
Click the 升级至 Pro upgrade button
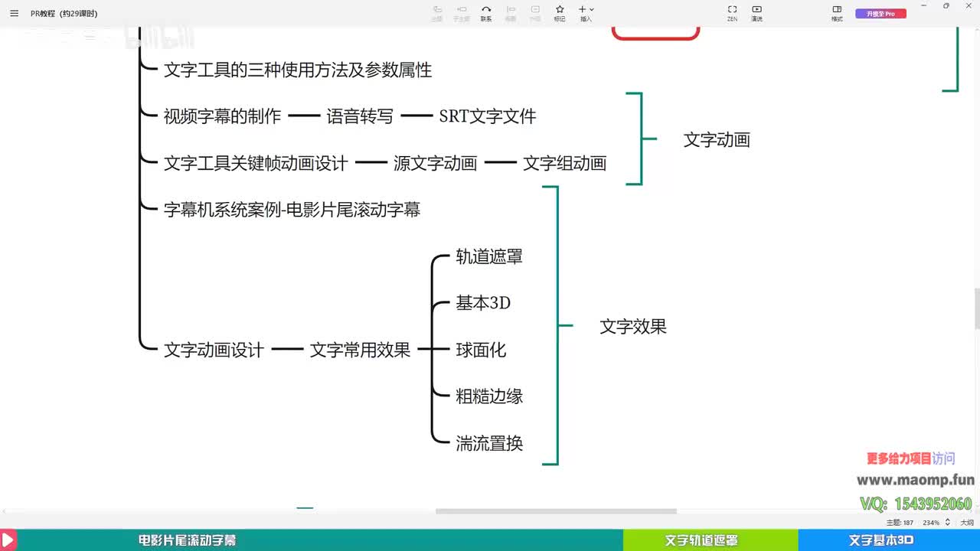880,14
